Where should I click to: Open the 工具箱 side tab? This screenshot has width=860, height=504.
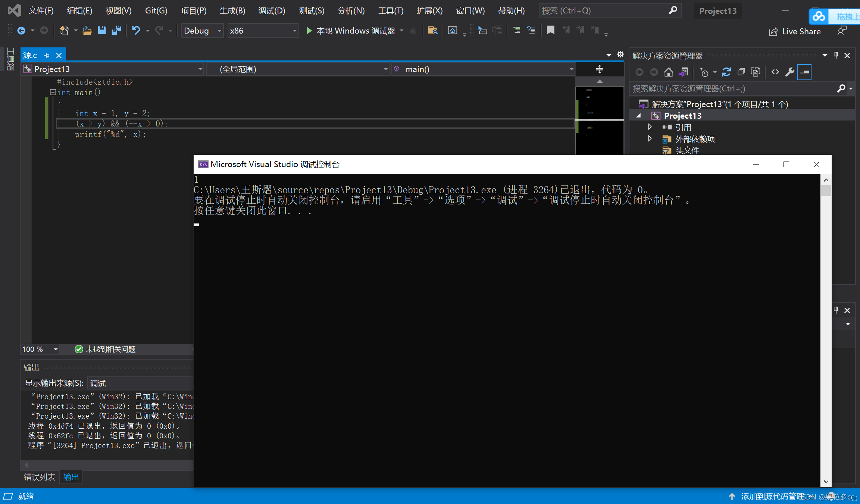click(10, 59)
